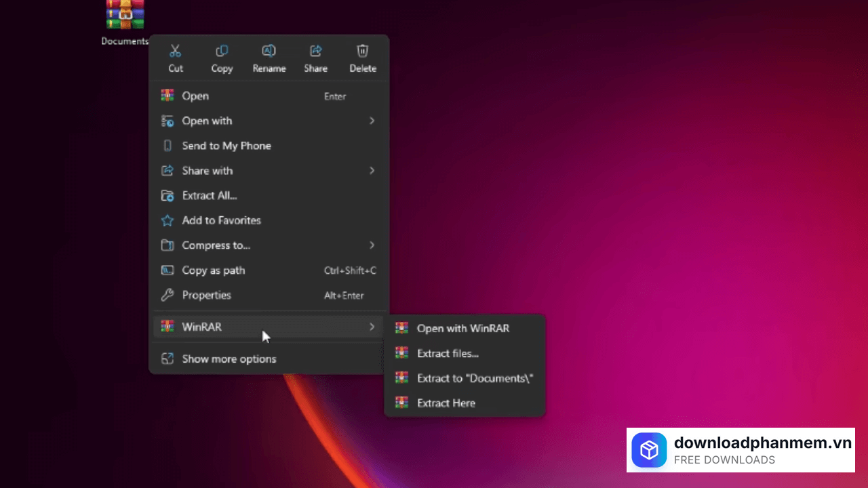Choose Extract to "Documents\" option
Image resolution: width=868 pixels, height=488 pixels.
475,378
